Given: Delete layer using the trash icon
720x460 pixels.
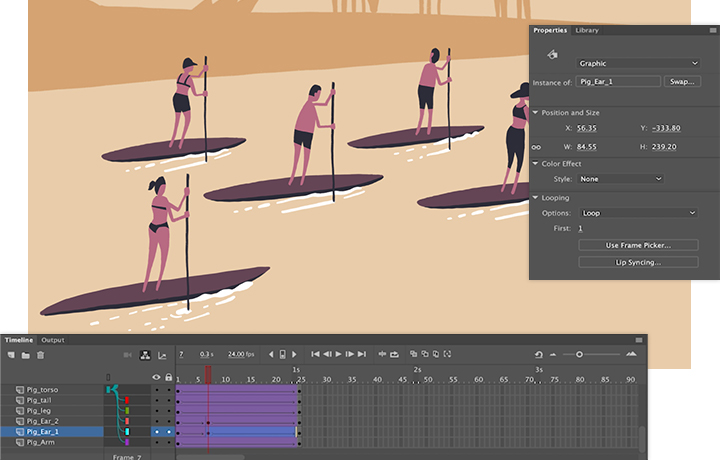Looking at the screenshot, I should point(40,354).
